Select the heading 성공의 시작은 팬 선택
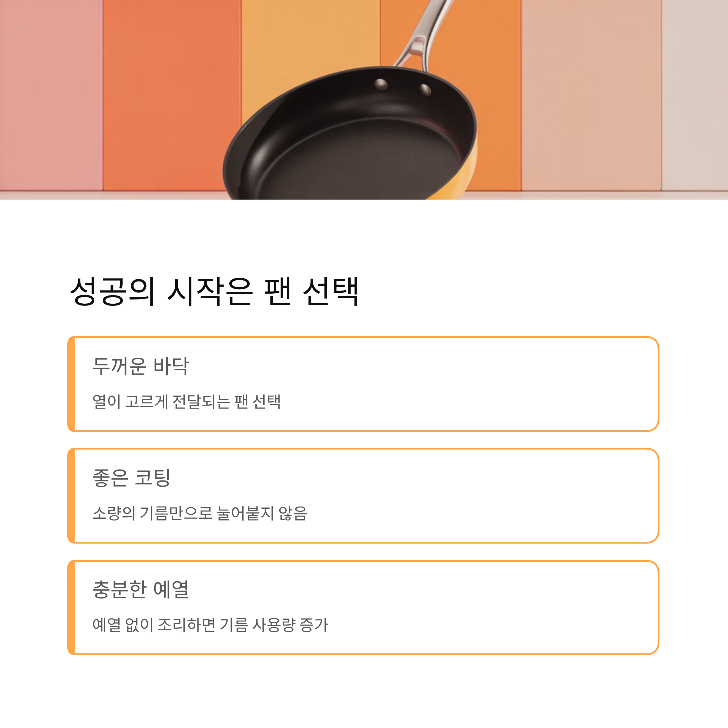The height and width of the screenshot is (728, 728). coord(214,291)
